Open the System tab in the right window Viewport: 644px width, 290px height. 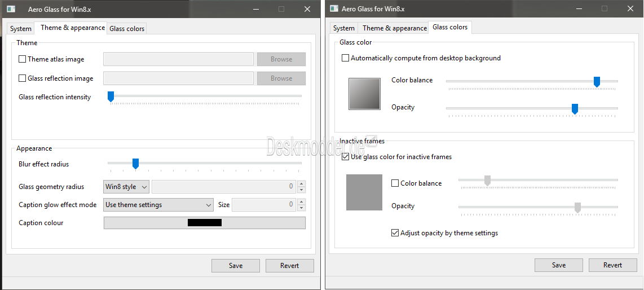click(344, 28)
